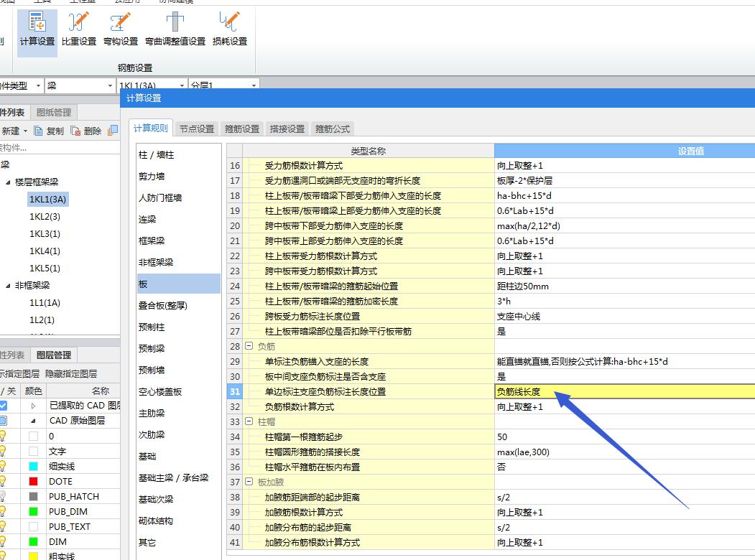Click the 新建 new component icon

[x=11, y=131]
